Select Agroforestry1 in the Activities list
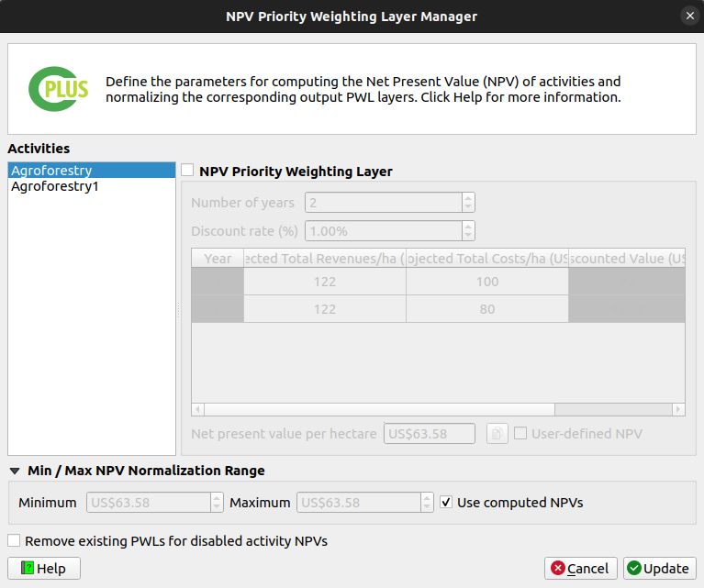 click(92, 186)
